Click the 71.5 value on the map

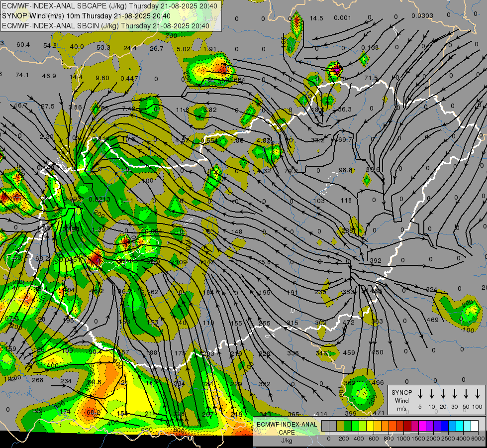pyautogui.click(x=371, y=78)
